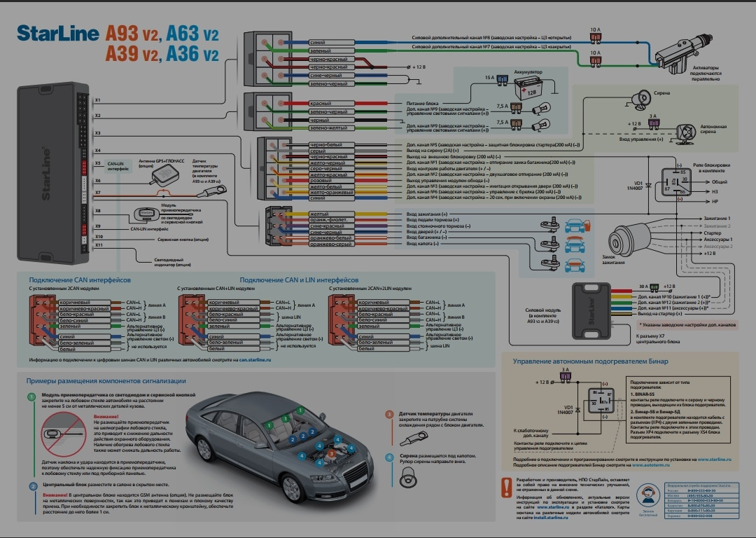Click connector label X1 on control unit

point(97,100)
